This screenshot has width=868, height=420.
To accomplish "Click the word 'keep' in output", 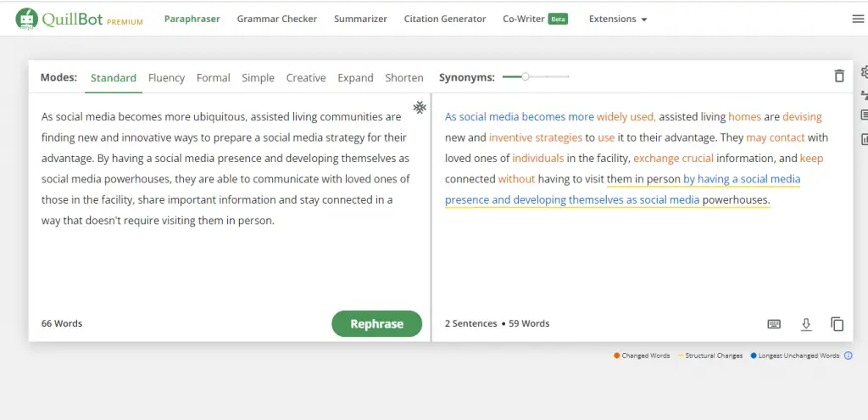I will 811,159.
